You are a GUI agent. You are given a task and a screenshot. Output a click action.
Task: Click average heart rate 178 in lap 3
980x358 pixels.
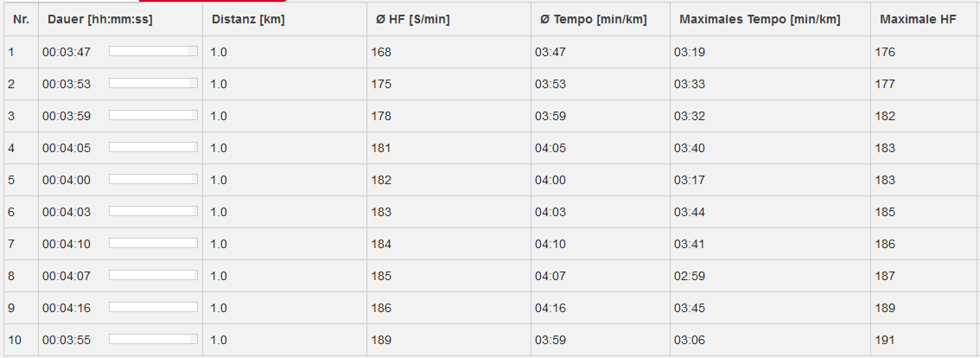coord(380,116)
